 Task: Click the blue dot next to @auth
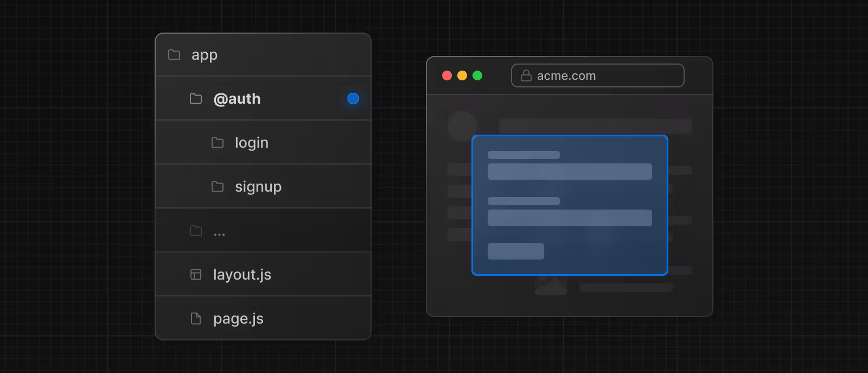(353, 99)
